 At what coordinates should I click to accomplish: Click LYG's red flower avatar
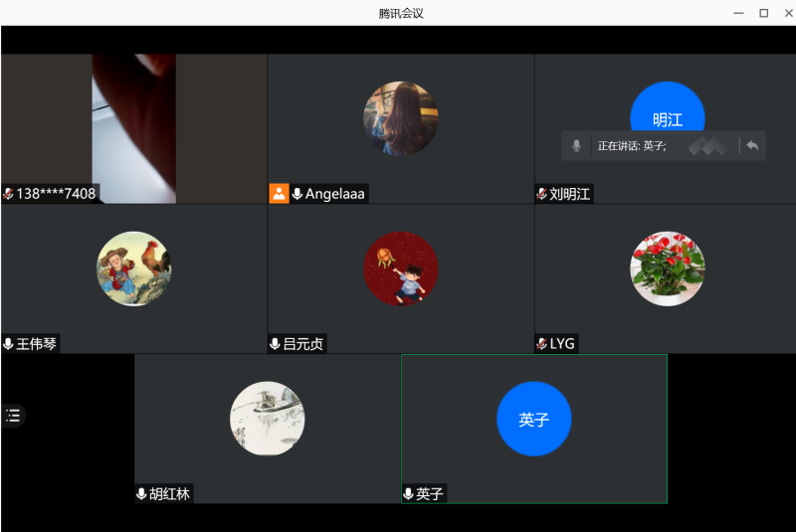pyautogui.click(x=667, y=268)
